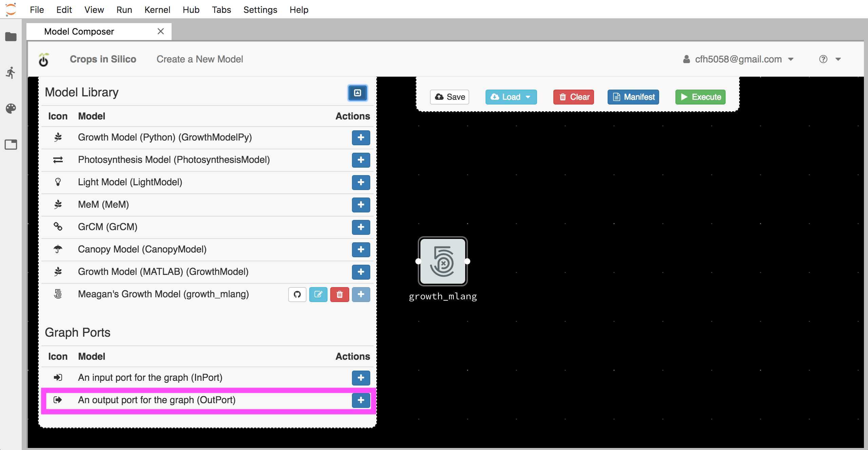Screen dimensions: 868x450
Task: Open the View menu
Action: [94, 10]
